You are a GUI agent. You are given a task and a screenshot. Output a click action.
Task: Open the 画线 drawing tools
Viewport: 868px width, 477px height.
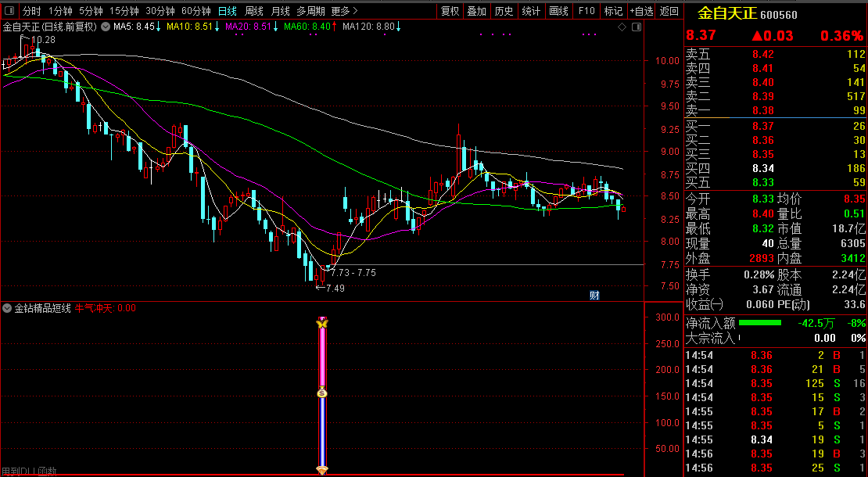point(558,11)
